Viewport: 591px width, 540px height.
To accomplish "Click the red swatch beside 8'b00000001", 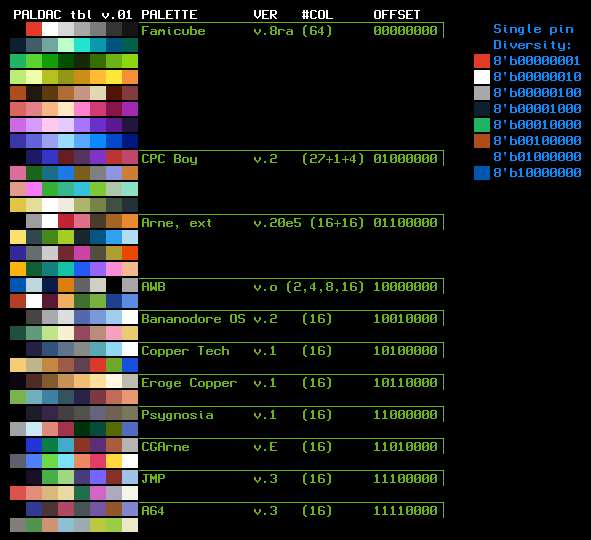I will pyautogui.click(x=482, y=61).
